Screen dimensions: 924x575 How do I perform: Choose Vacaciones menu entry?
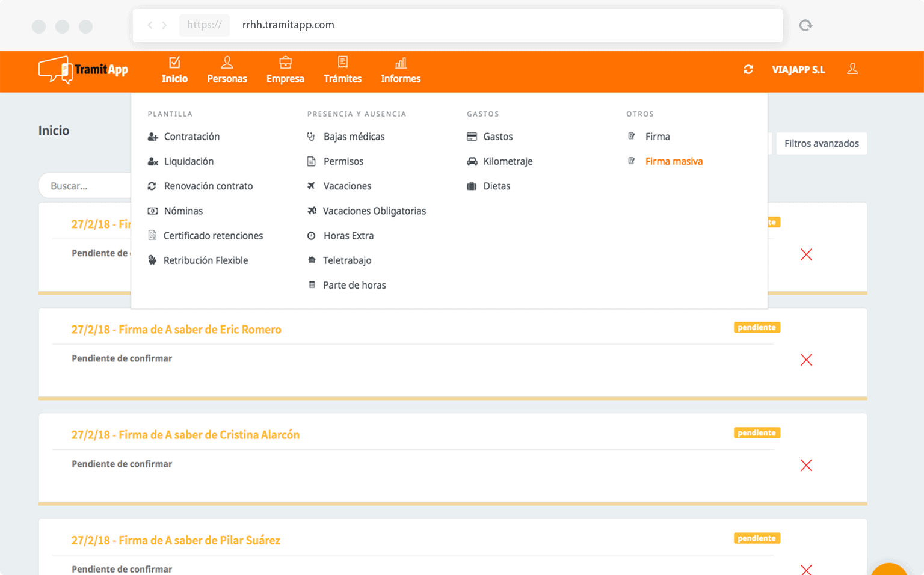[347, 186]
